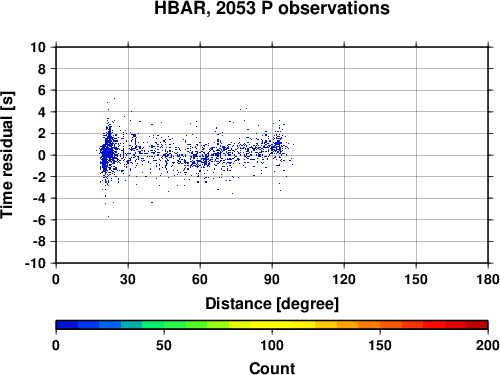Click the x-axis tick label 180
Image resolution: width=500 pixels, height=375 pixels.
point(488,279)
